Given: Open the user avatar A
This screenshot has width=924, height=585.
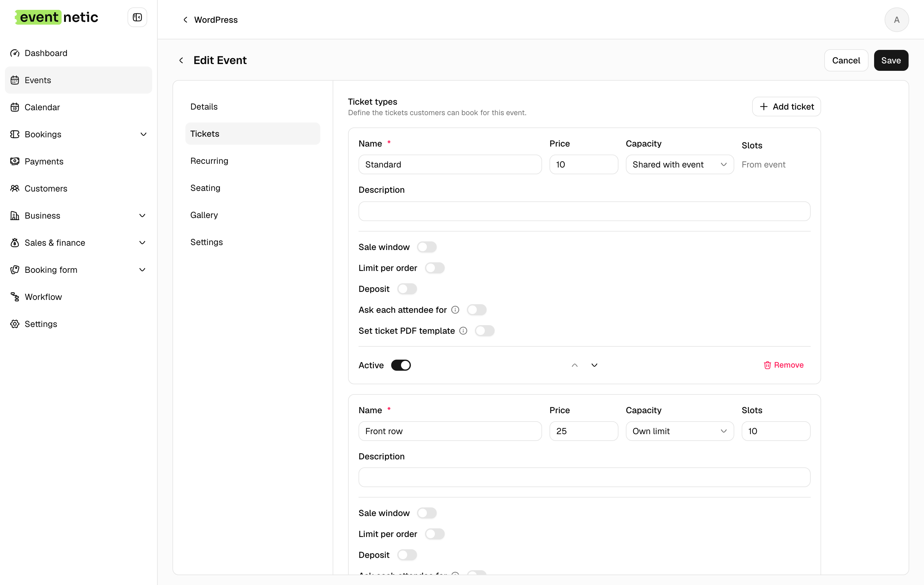Looking at the screenshot, I should 896,20.
